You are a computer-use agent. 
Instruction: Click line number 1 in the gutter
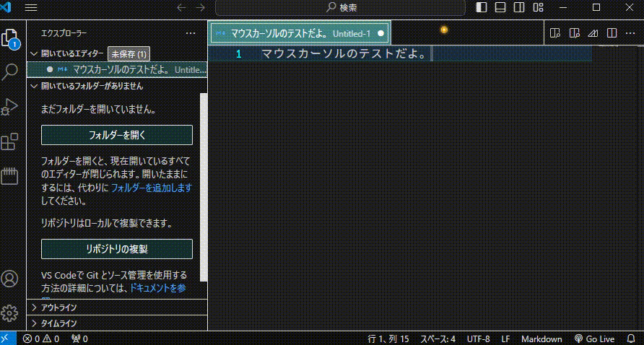tap(239, 54)
